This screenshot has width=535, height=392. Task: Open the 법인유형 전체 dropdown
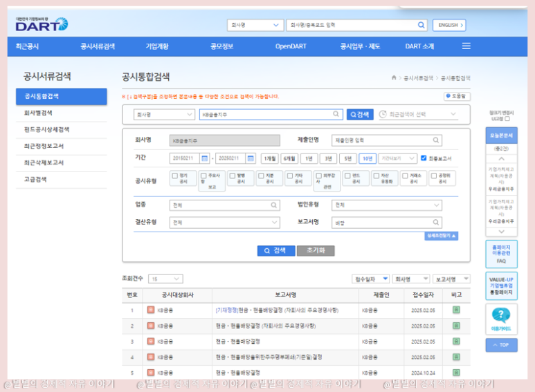[387, 205]
